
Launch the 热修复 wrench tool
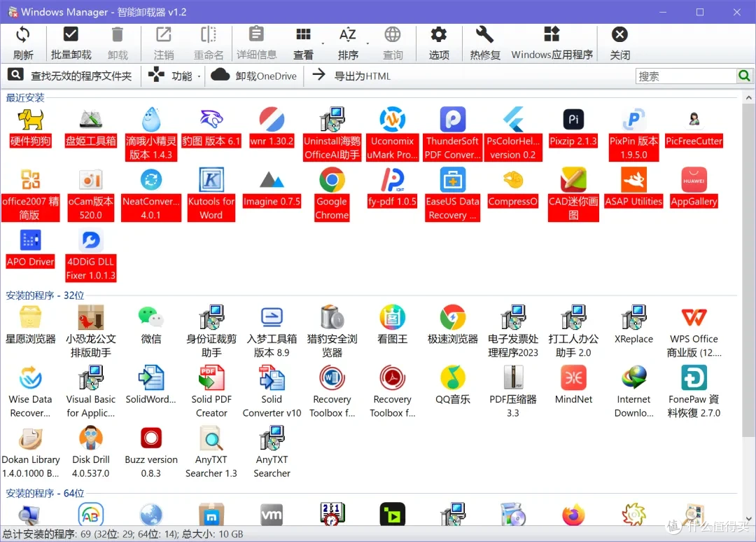coord(484,42)
